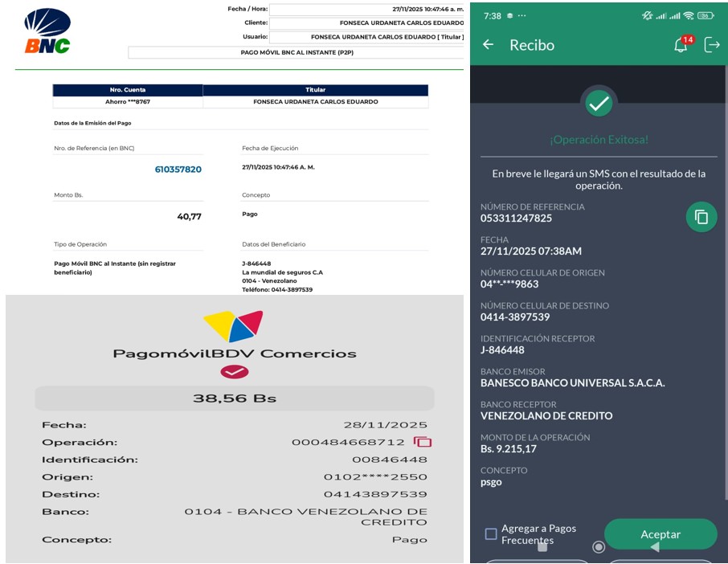728x564 pixels.
Task: Copy the reference number 053311247825
Action: (x=701, y=217)
